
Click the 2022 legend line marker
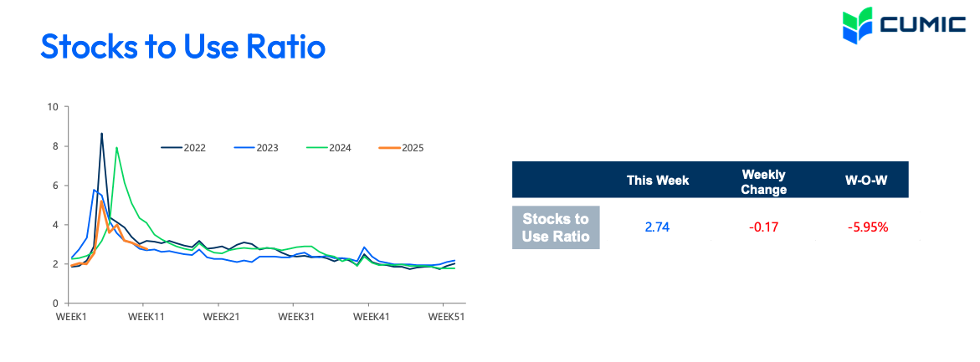170,148
